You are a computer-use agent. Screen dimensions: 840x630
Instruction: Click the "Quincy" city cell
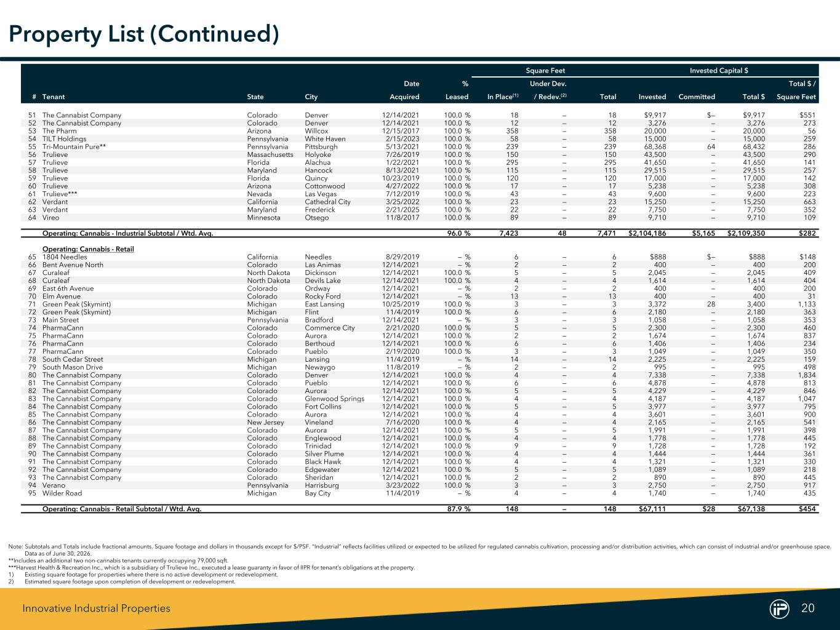coord(316,178)
